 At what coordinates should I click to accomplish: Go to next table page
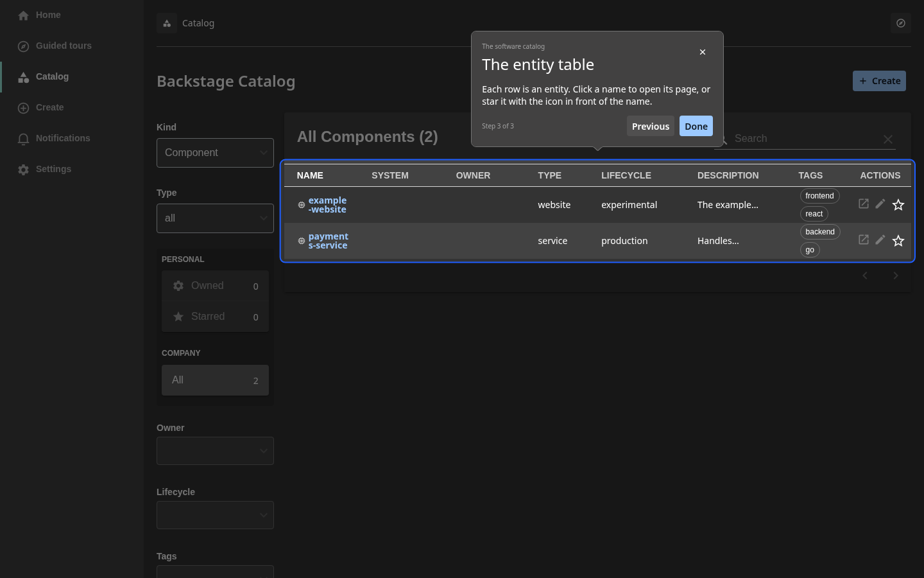click(896, 276)
